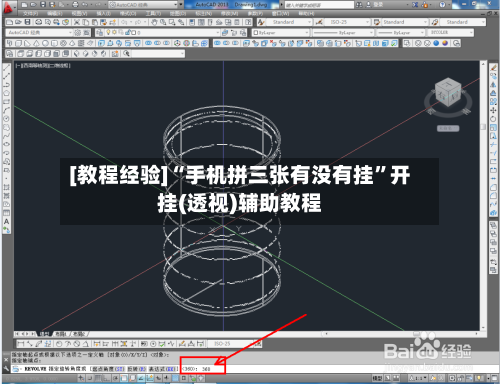
Task: Select the Rotate tool on Modify toolbar
Action: [493, 119]
